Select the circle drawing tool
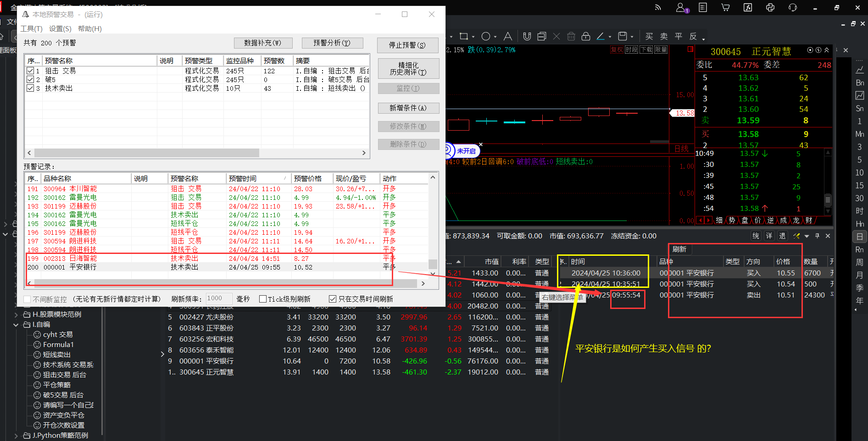This screenshot has width=868, height=441. 486,36
